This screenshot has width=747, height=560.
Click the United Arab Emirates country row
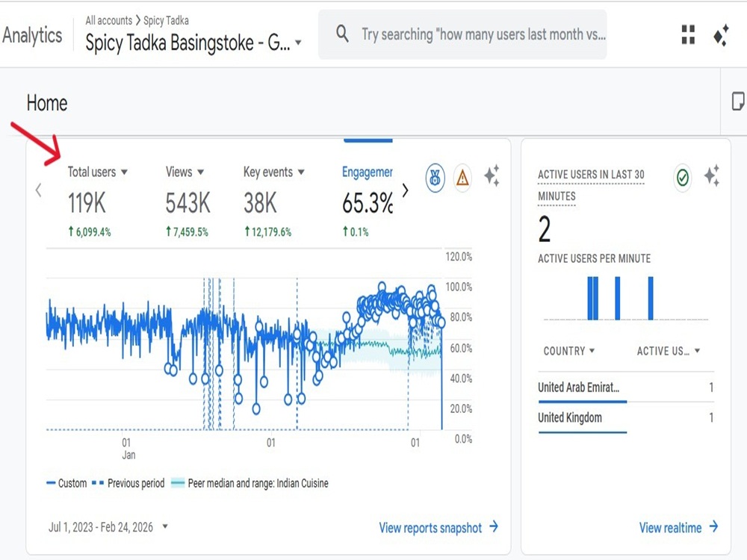coord(626,388)
